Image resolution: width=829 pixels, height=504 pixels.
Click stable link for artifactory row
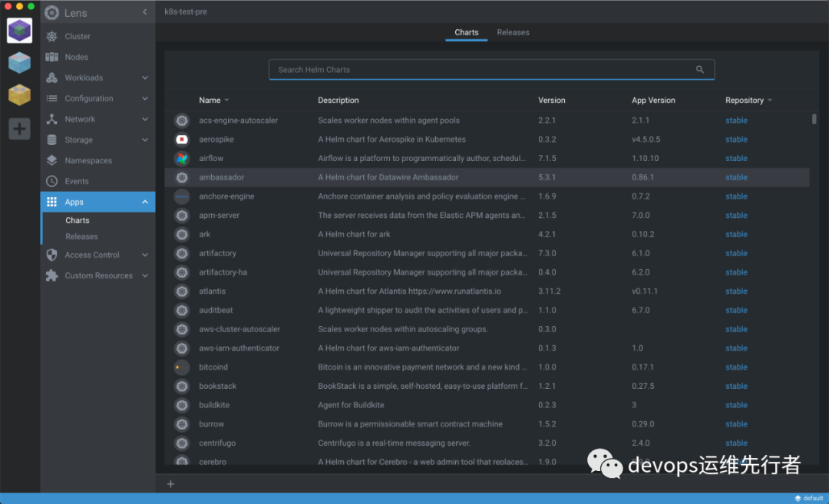click(736, 253)
